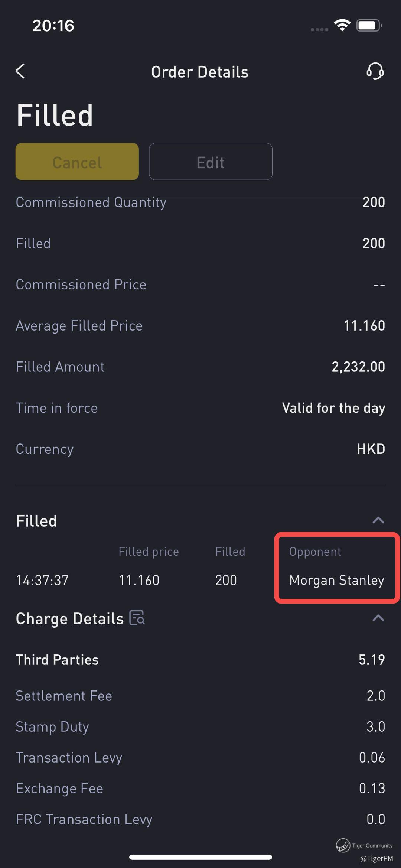Image resolution: width=401 pixels, height=868 pixels.
Task: Open the charge details lookup icon
Action: click(137, 618)
